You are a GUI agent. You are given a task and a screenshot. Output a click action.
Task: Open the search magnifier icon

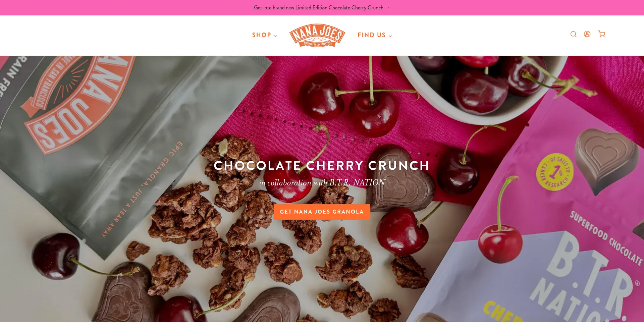coord(573,34)
